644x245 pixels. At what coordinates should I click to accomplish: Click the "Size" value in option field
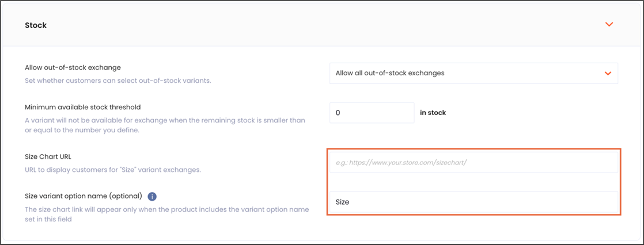342,202
